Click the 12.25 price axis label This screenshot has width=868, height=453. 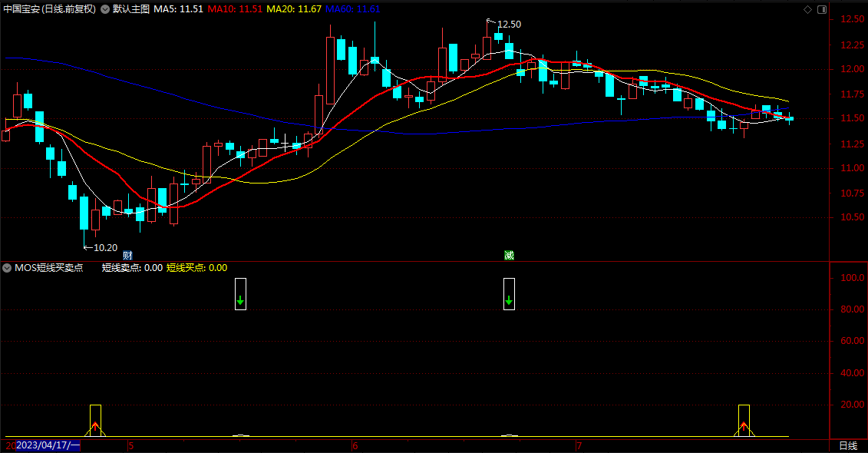pos(853,45)
